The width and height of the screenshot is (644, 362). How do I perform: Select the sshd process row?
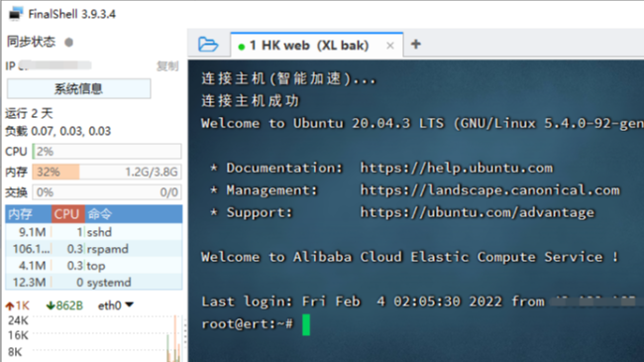(94, 232)
